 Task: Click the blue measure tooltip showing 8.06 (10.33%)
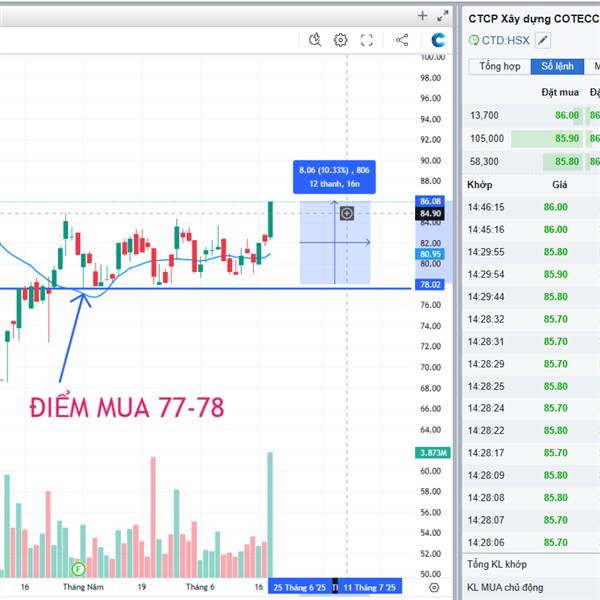[x=334, y=177]
